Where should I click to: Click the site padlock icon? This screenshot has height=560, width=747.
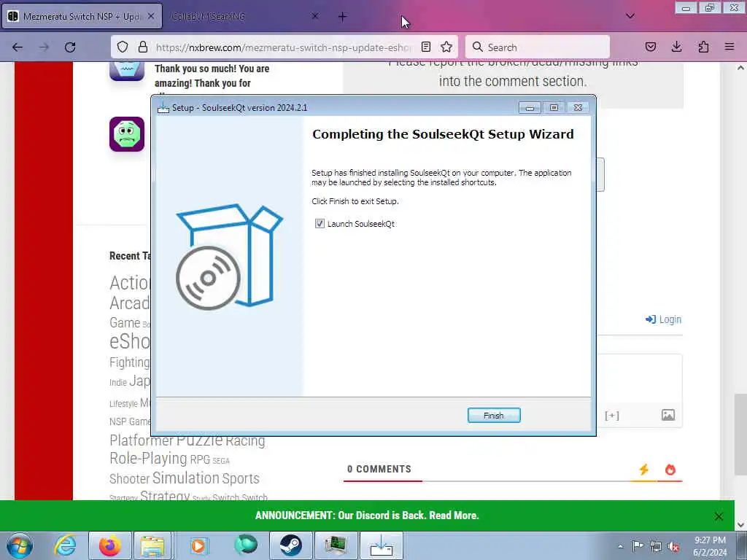[x=142, y=47]
